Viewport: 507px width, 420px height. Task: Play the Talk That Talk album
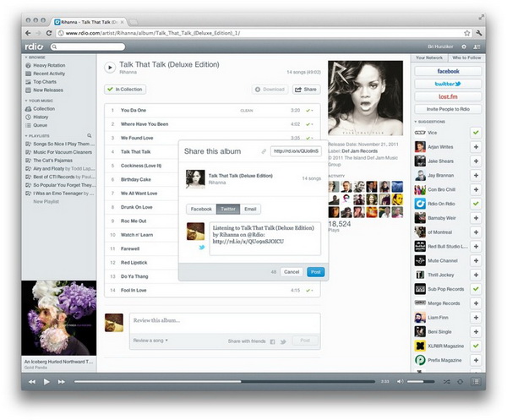(110, 68)
